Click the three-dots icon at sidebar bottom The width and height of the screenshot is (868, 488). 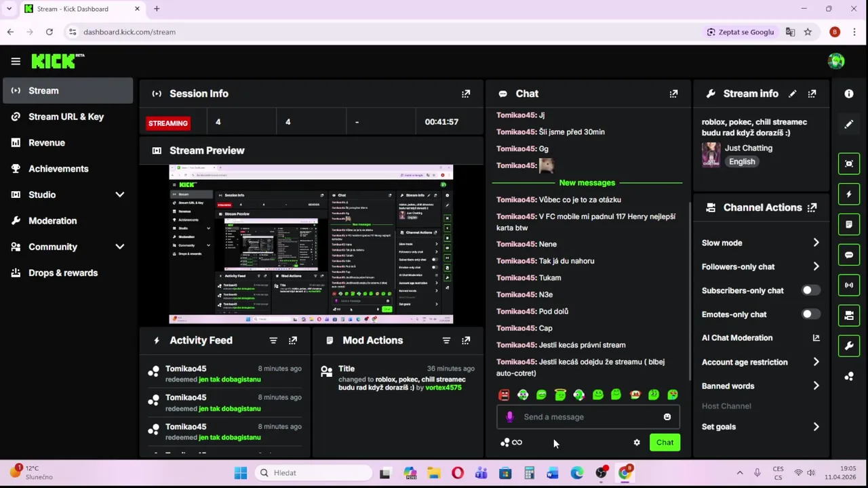[x=849, y=376]
